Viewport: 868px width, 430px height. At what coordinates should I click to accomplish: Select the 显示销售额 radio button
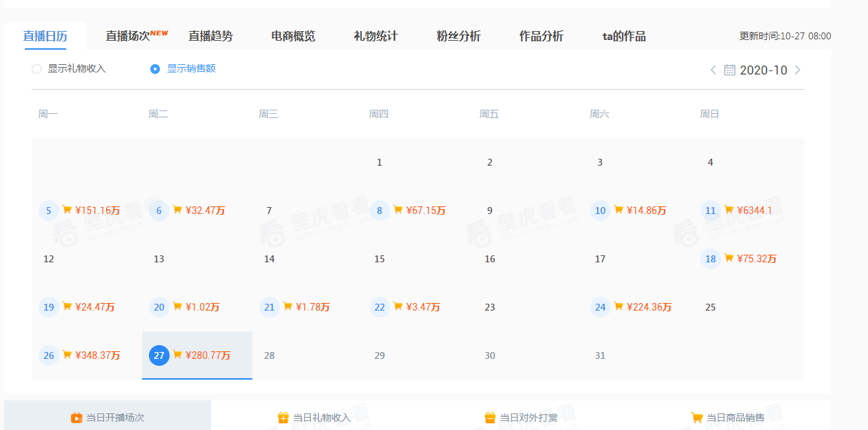point(154,69)
